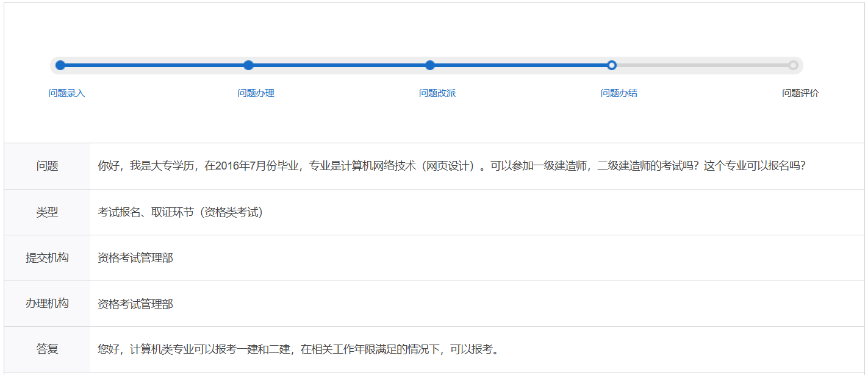Viewport: 868px width, 375px height.
Task: Select the 提交机构 row header cell
Action: pos(47,258)
